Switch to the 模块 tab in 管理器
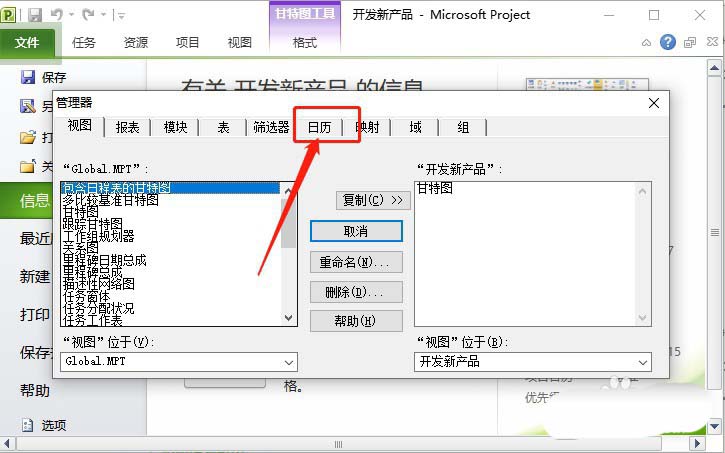This screenshot has width=725, height=453. tap(176, 127)
